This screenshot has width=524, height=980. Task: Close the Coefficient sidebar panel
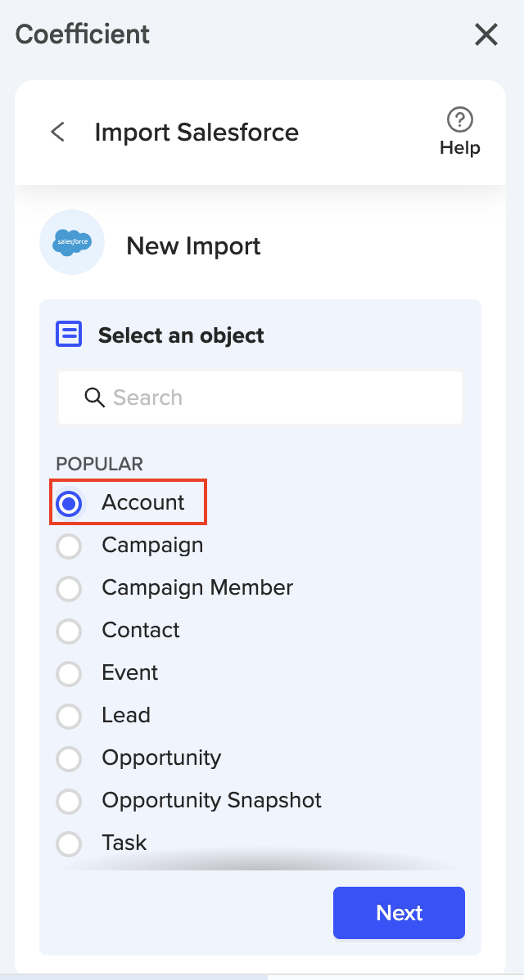click(486, 34)
